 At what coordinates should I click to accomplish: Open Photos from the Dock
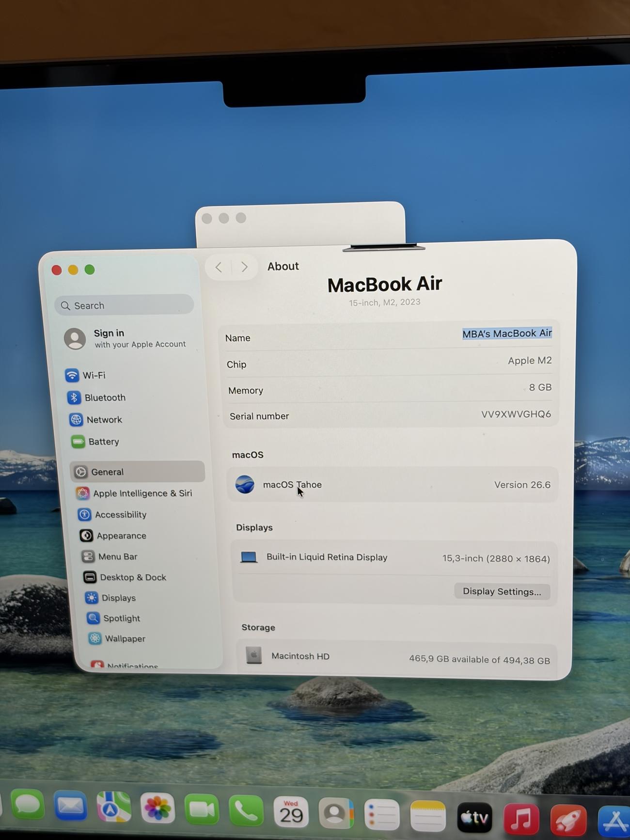(x=157, y=808)
